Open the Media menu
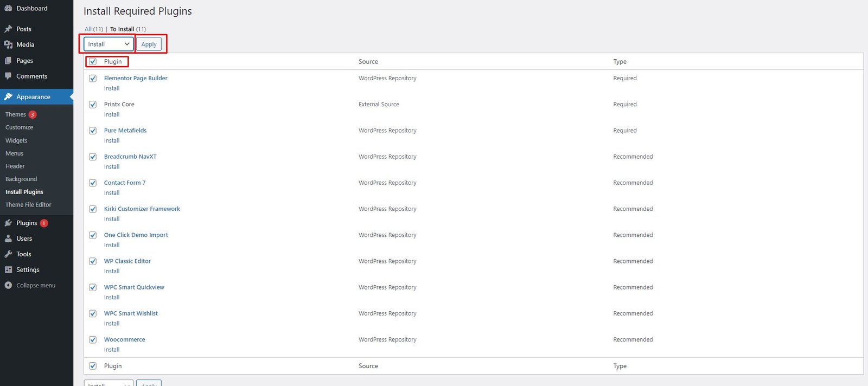The width and height of the screenshot is (868, 386). (25, 44)
